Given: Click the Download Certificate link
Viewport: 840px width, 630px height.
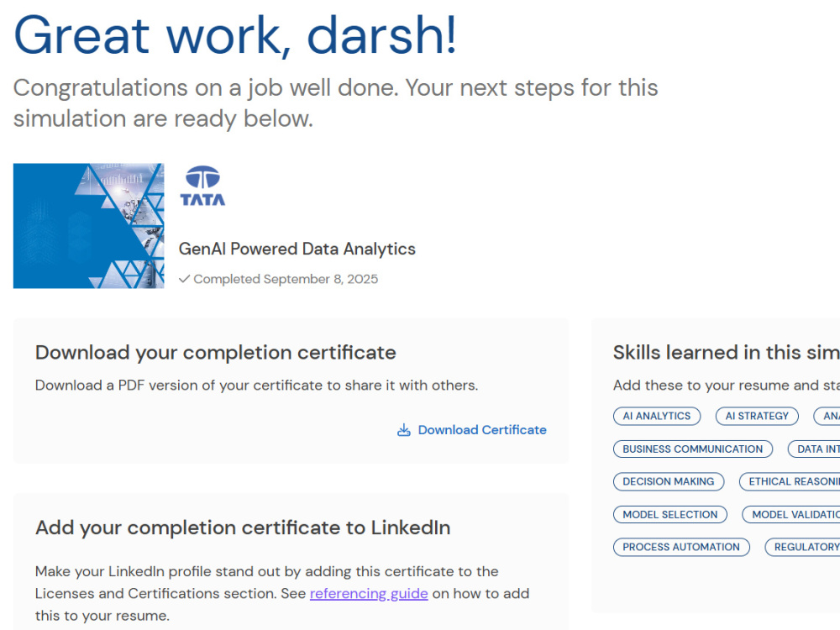Looking at the screenshot, I should [471, 429].
